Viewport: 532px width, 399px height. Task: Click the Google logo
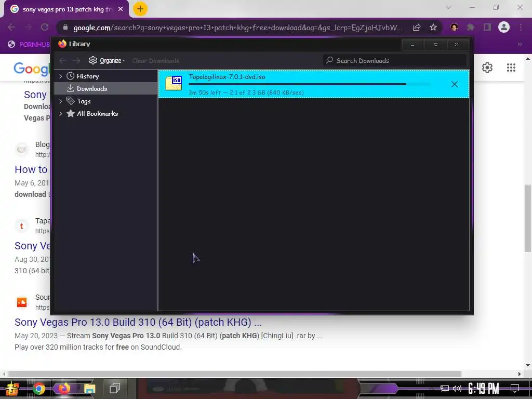(x=32, y=69)
